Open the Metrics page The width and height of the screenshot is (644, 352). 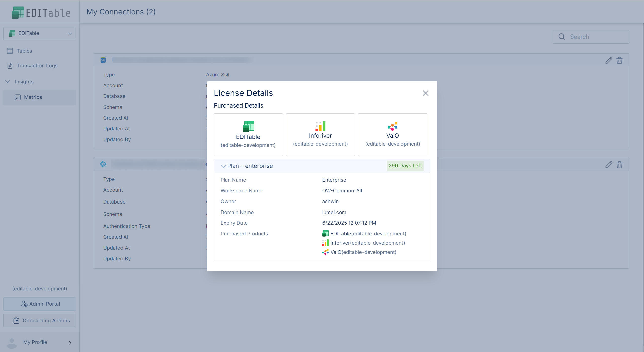click(33, 97)
